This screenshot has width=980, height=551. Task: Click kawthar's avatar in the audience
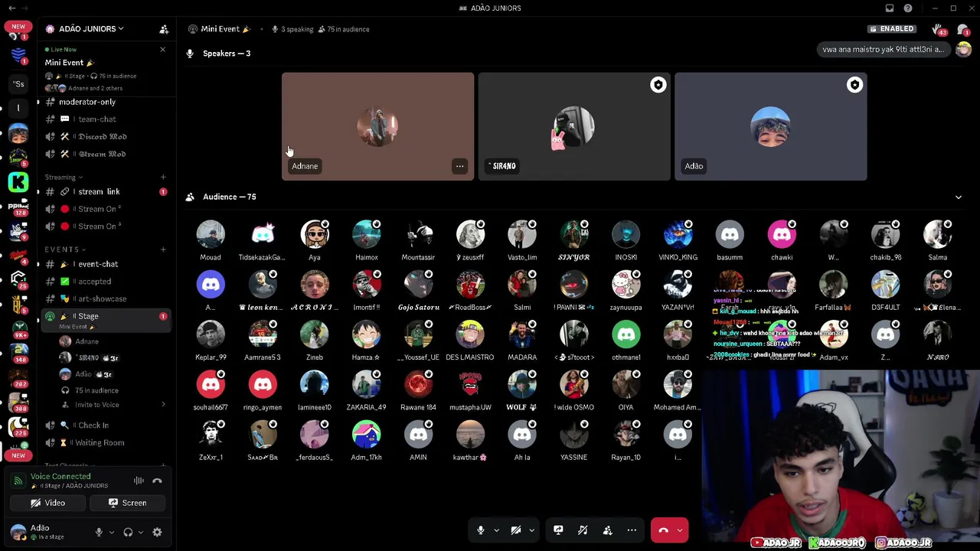pos(470,435)
